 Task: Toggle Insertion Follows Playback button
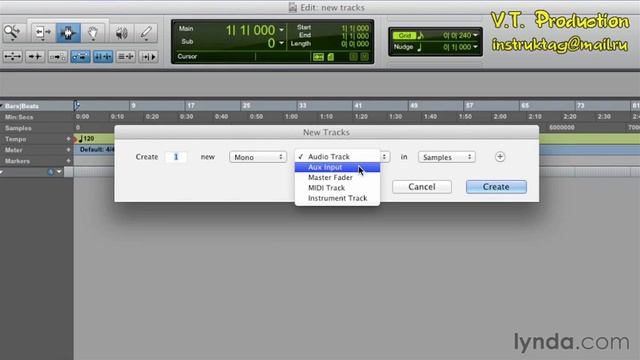click(x=148, y=56)
